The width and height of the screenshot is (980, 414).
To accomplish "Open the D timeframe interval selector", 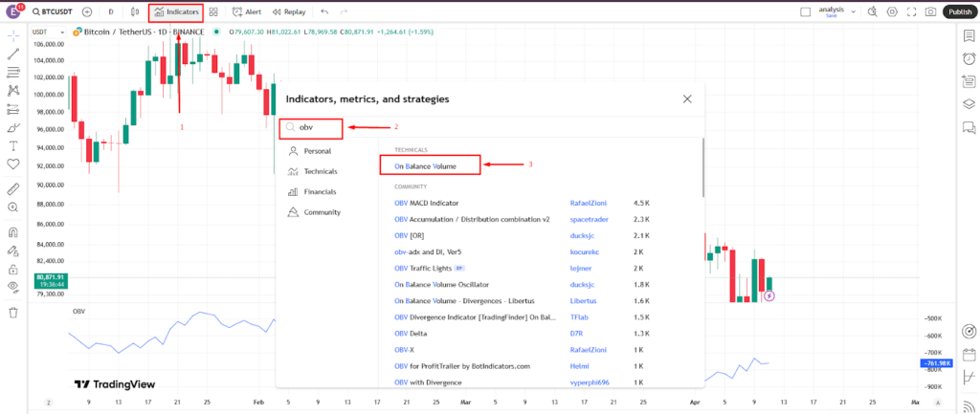I will point(111,11).
